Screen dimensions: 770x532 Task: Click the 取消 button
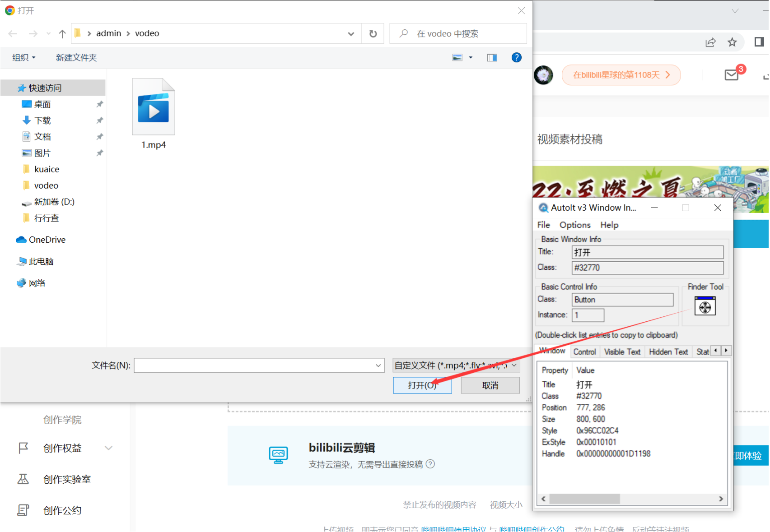[490, 385]
